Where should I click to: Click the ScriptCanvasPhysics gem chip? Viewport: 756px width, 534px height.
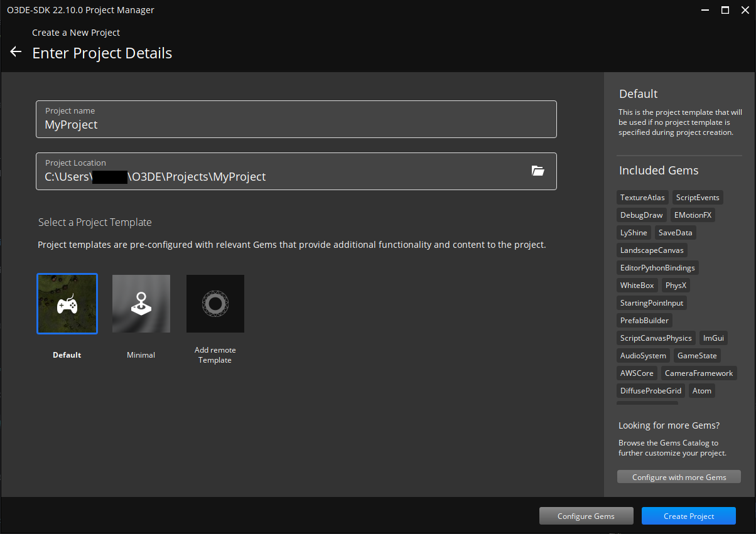(656, 338)
